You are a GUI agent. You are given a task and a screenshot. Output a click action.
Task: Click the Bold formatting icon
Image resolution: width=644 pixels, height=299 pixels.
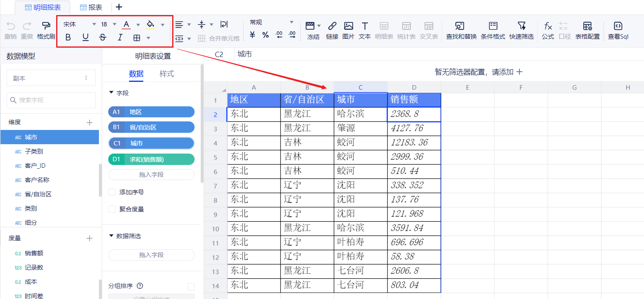68,37
